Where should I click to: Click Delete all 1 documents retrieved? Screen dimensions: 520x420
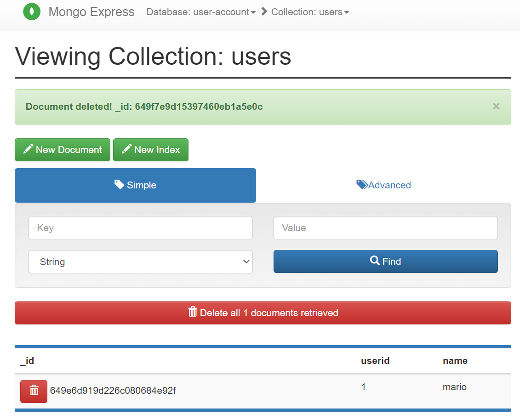pos(263,313)
